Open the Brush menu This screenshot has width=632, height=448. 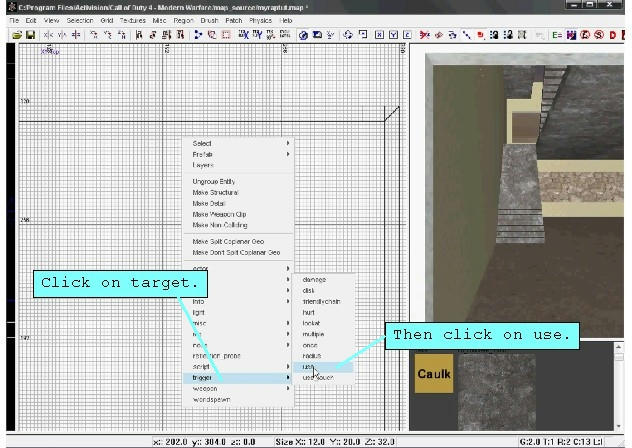pos(209,20)
